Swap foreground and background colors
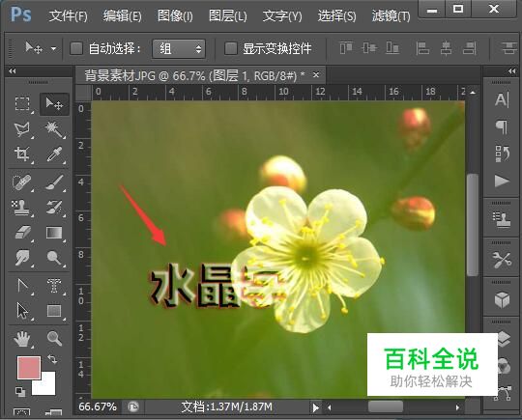Image resolution: width=522 pixels, height=420 pixels. pos(52,359)
